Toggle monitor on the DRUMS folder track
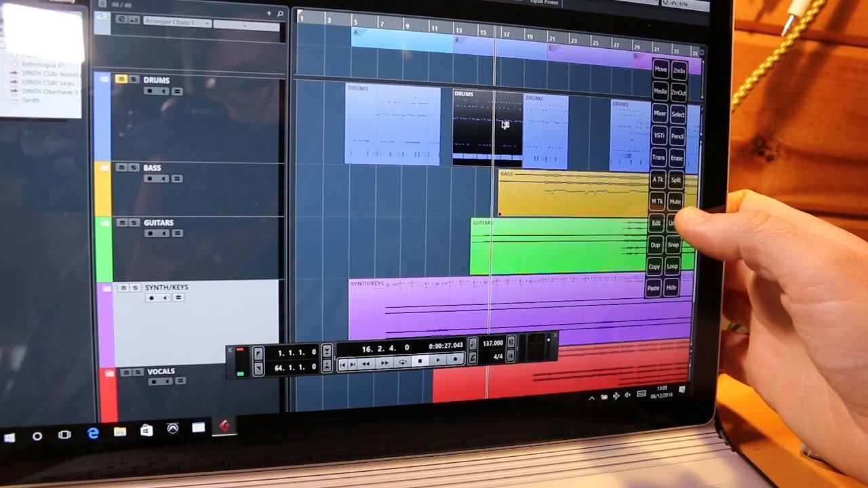 (163, 91)
